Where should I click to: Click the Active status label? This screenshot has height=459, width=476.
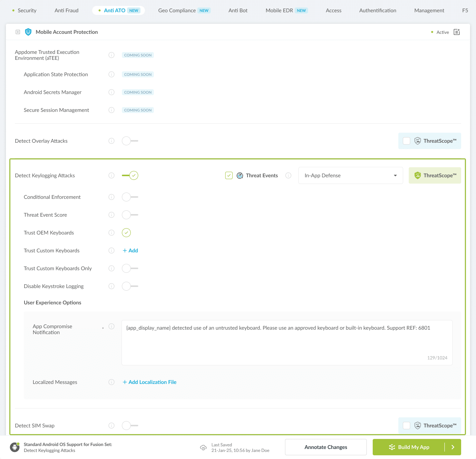click(443, 32)
